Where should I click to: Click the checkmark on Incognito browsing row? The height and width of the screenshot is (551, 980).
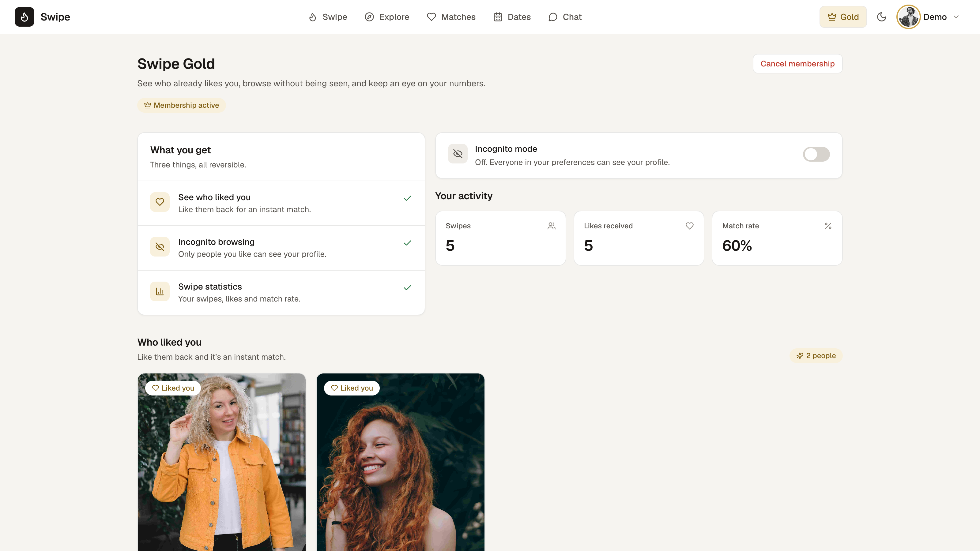(407, 243)
